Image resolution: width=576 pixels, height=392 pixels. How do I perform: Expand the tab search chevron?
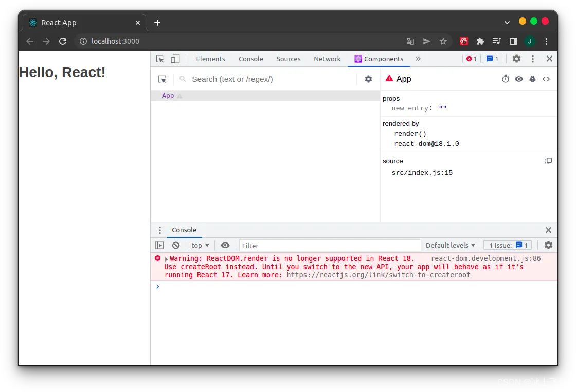coord(507,23)
